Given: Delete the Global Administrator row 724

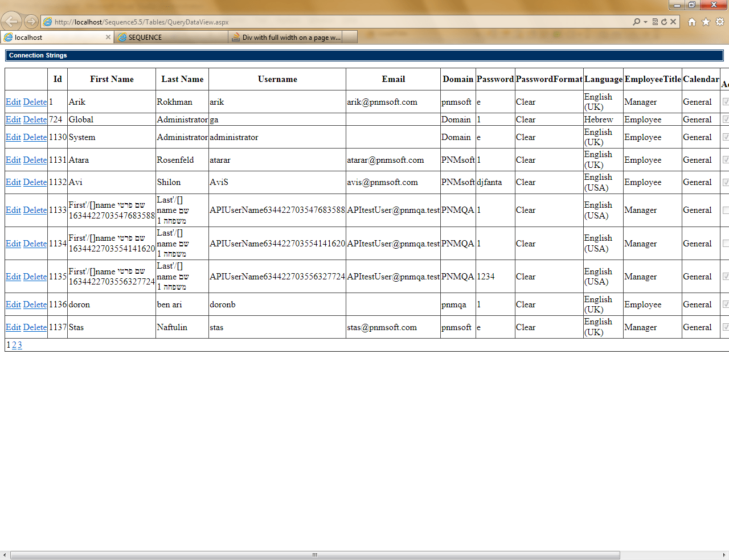Looking at the screenshot, I should point(35,120).
